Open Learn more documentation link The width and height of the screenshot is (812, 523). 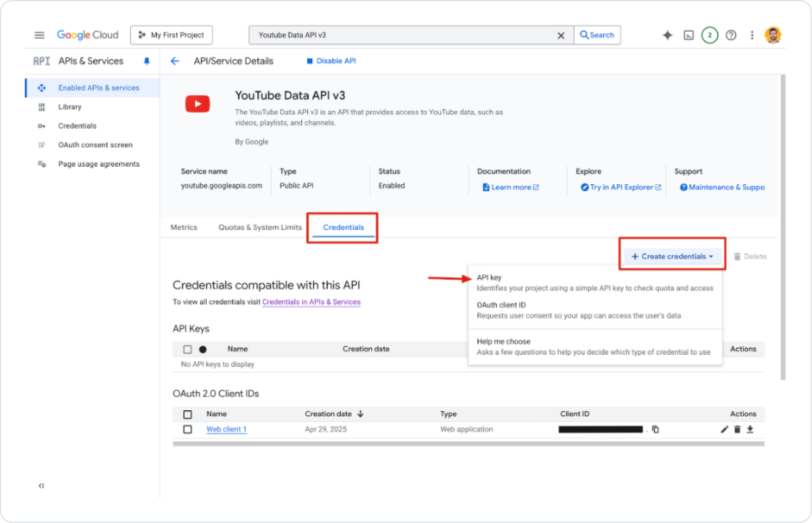pyautogui.click(x=511, y=187)
